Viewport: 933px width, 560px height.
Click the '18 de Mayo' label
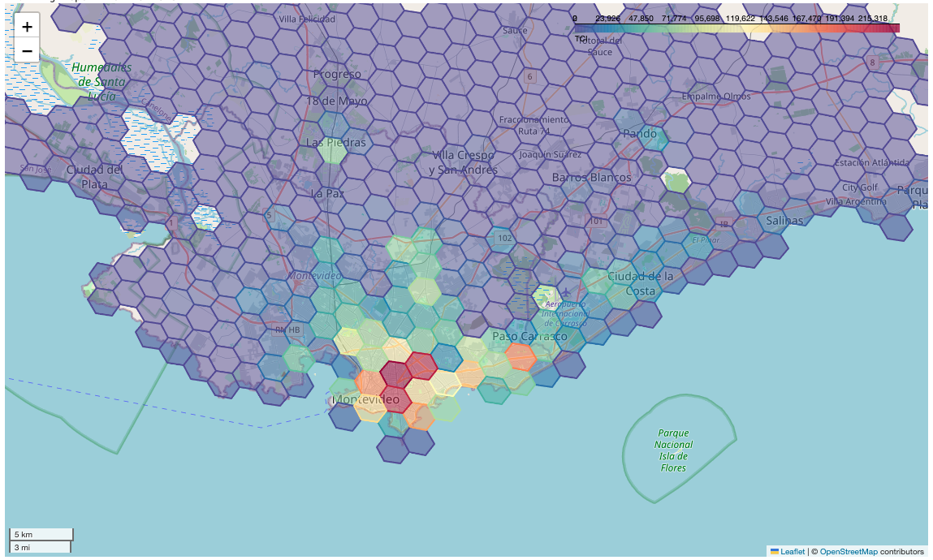[337, 101]
